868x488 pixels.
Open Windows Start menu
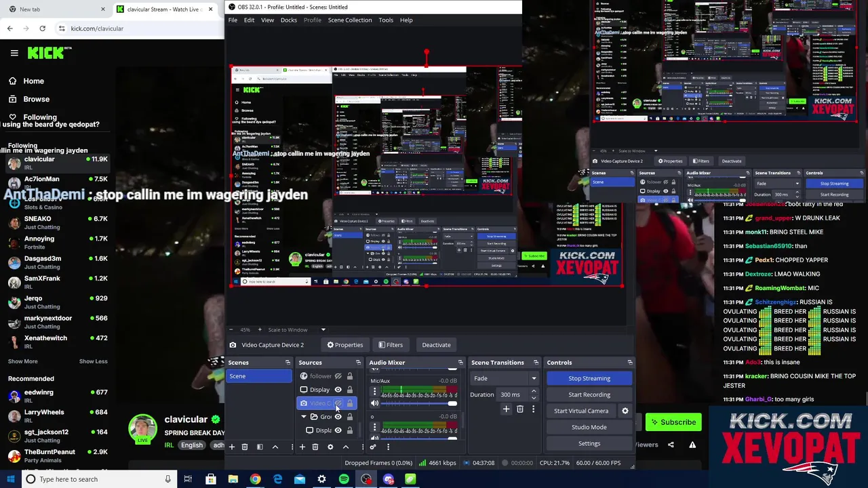click(x=10, y=479)
